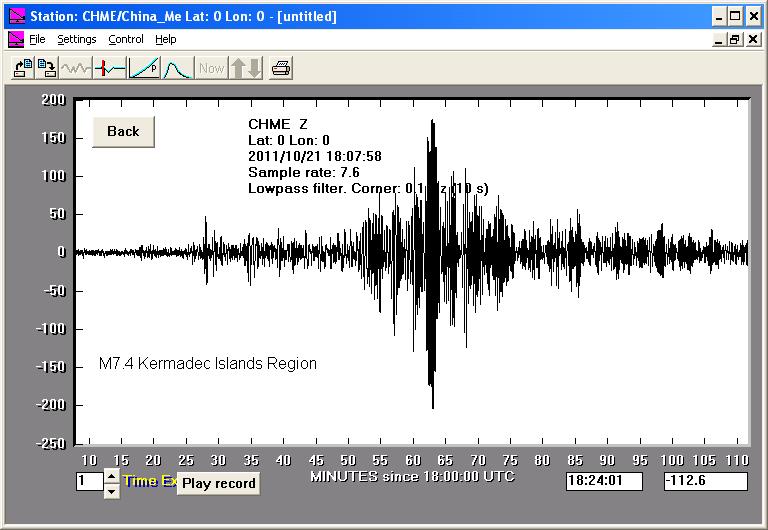Open the Settings menu
Image resolution: width=768 pixels, height=530 pixels.
click(x=77, y=39)
